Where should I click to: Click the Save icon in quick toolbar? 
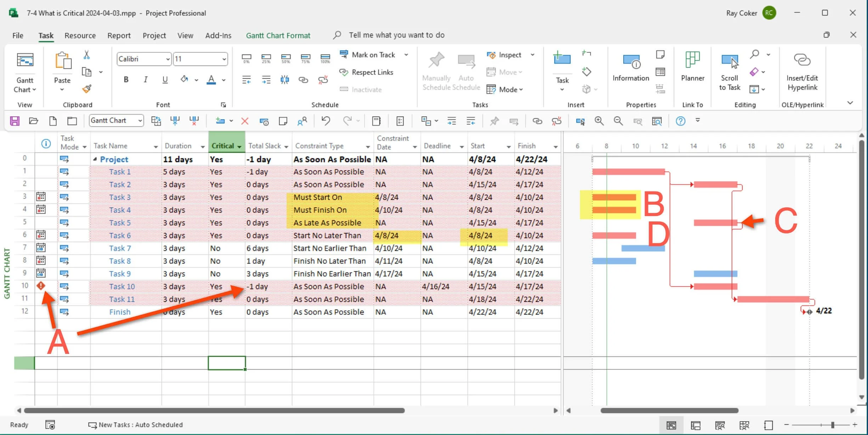coord(15,121)
